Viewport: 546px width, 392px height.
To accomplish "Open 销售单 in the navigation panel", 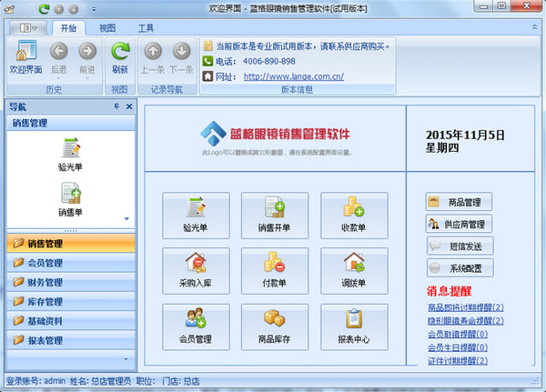I will tap(71, 199).
